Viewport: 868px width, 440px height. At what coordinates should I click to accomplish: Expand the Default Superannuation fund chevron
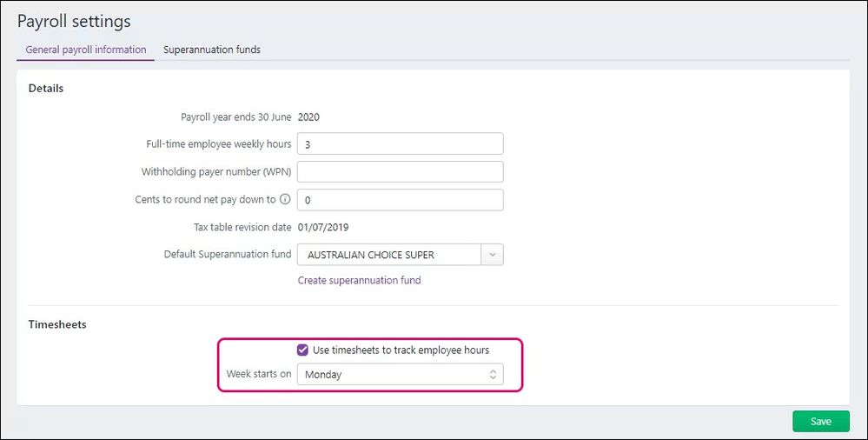(492, 255)
